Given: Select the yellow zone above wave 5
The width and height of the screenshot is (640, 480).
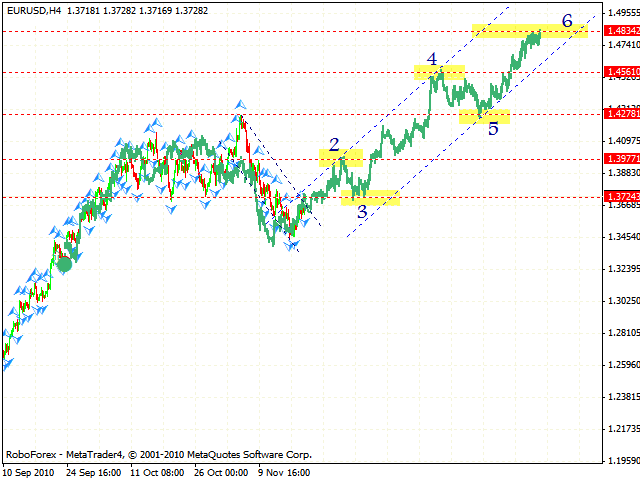Looking at the screenshot, I should [x=485, y=116].
